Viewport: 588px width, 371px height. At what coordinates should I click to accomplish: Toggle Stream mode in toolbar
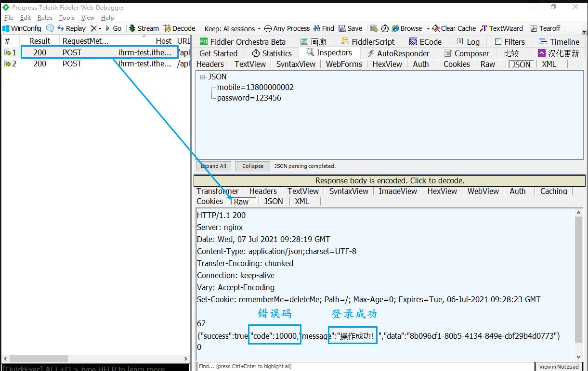pyautogui.click(x=144, y=28)
